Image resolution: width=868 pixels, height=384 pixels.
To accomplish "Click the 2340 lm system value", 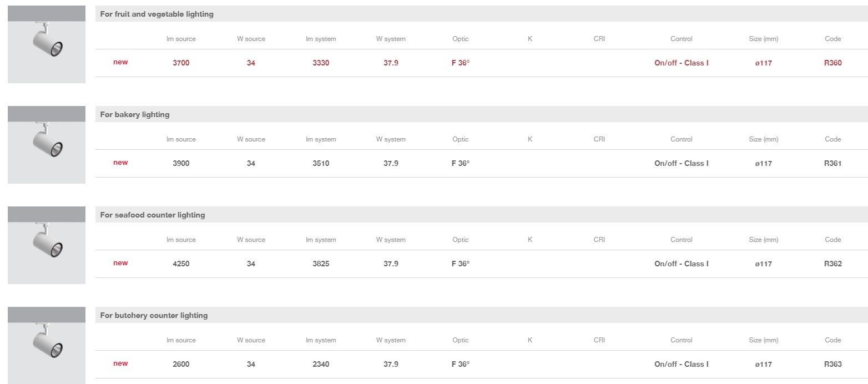I will coord(321,364).
